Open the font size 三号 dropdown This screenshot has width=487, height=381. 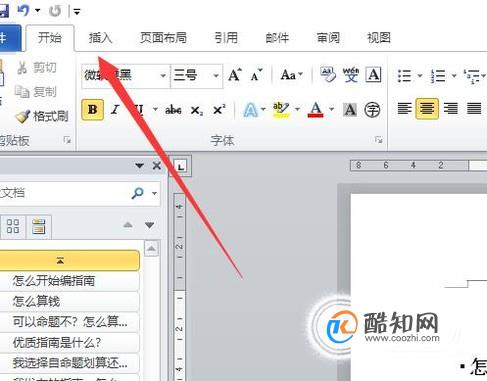(x=216, y=76)
